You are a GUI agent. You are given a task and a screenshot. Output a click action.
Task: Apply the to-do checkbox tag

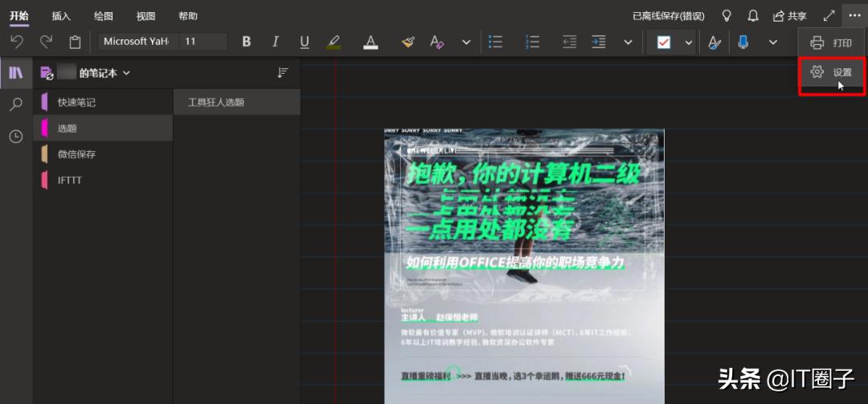(664, 42)
